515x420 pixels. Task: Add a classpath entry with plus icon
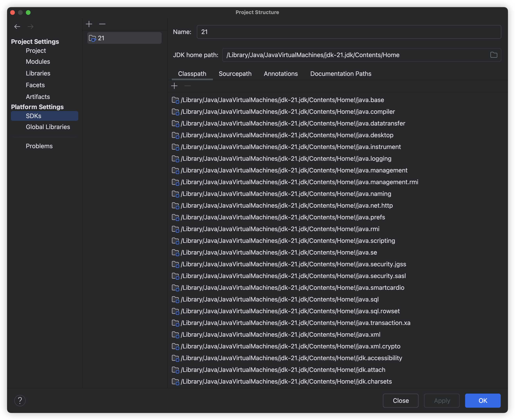174,86
